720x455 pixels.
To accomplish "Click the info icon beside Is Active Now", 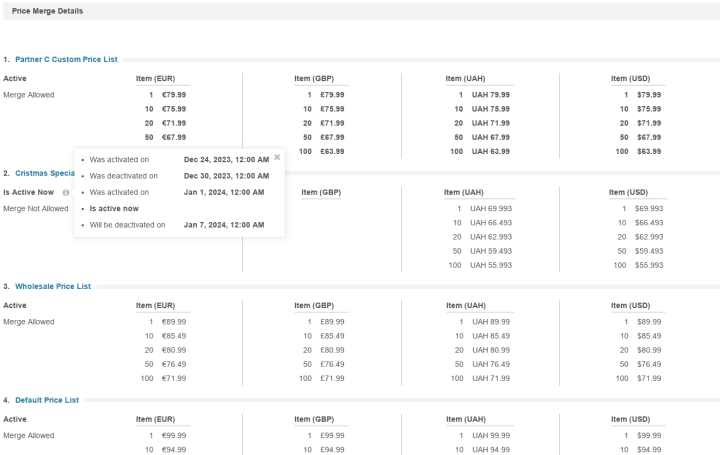I will point(66,193).
